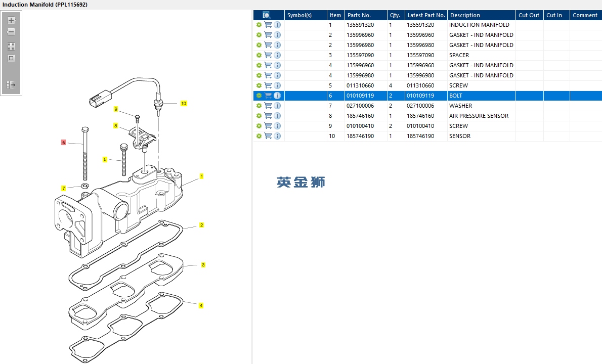Click BOLT description in selected row
Viewport: 602px width, 364px height.
[456, 96]
